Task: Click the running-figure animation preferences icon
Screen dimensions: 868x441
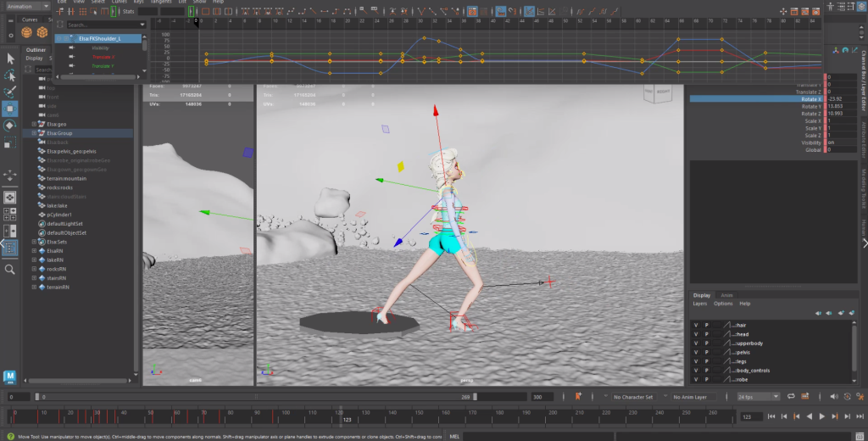Action: tap(860, 397)
